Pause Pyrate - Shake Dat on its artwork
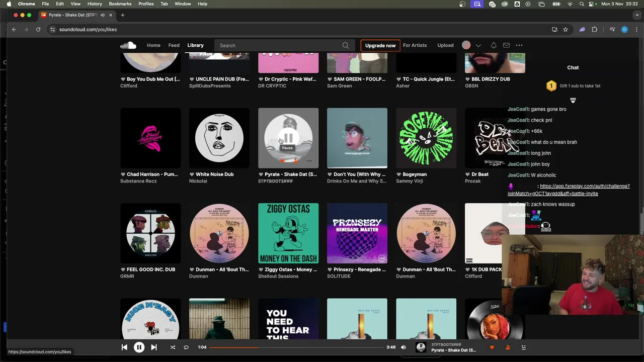Image resolution: width=644 pixels, height=362 pixels. (288, 137)
